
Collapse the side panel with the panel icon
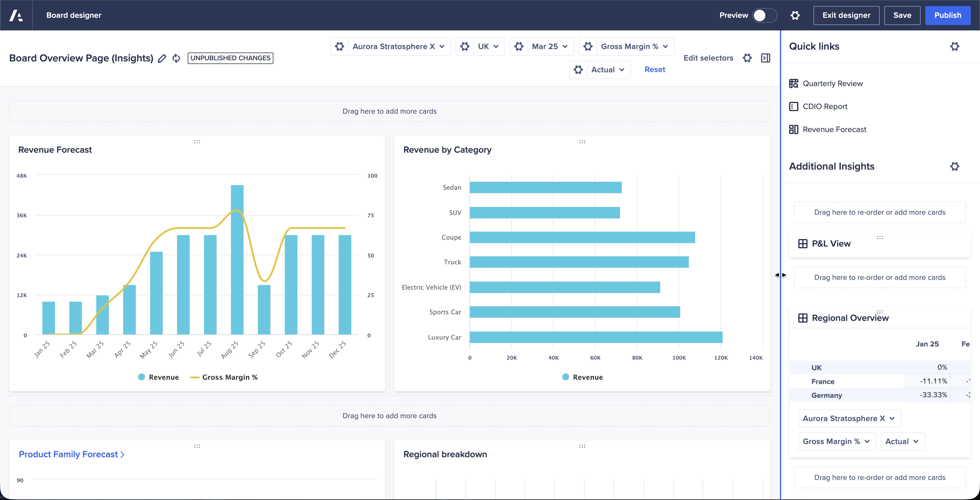[x=765, y=58]
